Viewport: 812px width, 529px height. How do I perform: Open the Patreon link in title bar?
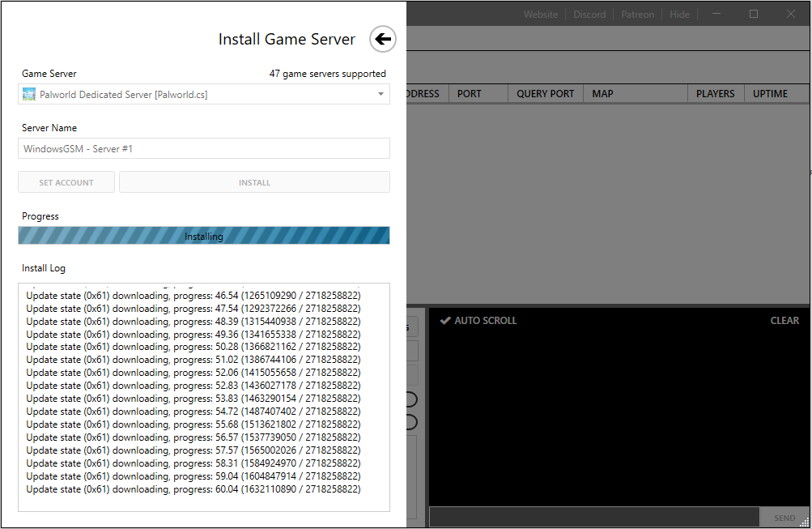(x=637, y=15)
